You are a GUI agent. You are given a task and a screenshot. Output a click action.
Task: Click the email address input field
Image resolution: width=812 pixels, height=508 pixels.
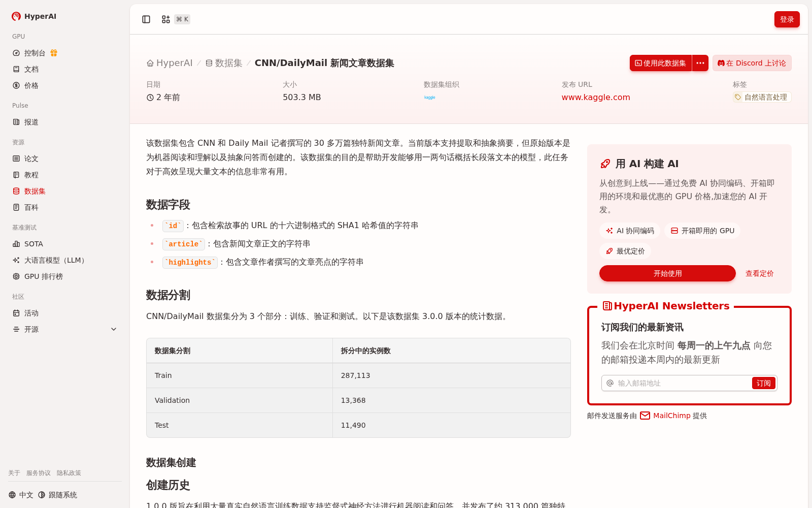(682, 383)
